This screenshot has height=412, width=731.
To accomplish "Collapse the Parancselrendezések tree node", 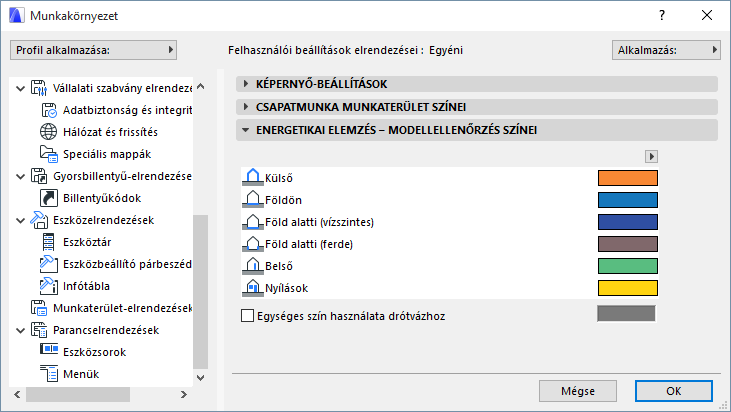I will [20, 330].
